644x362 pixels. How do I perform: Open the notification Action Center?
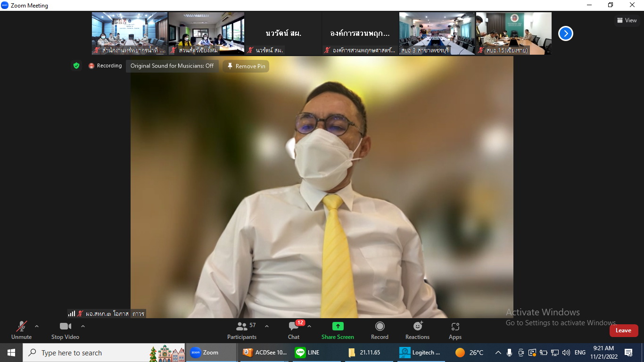pos(628,353)
